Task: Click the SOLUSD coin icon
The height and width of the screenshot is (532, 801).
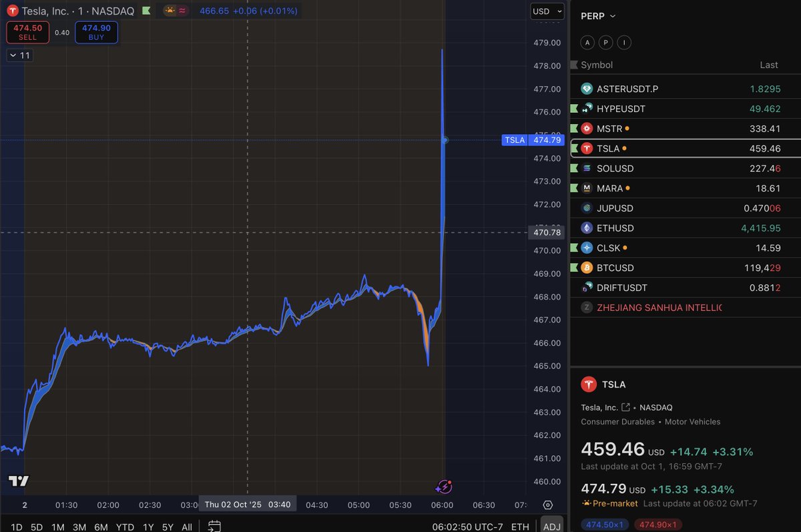Action: click(x=587, y=168)
